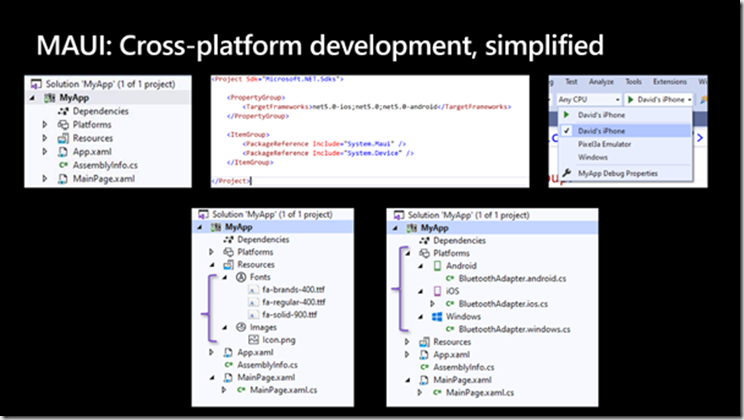The width and height of the screenshot is (744, 420).
Task: Collapse the Images folder
Action: 225,327
